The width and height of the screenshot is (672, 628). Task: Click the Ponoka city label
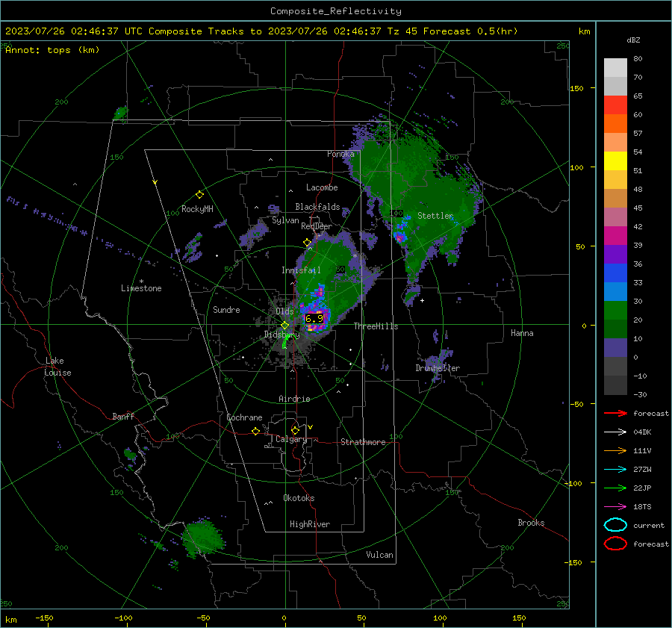[340, 154]
